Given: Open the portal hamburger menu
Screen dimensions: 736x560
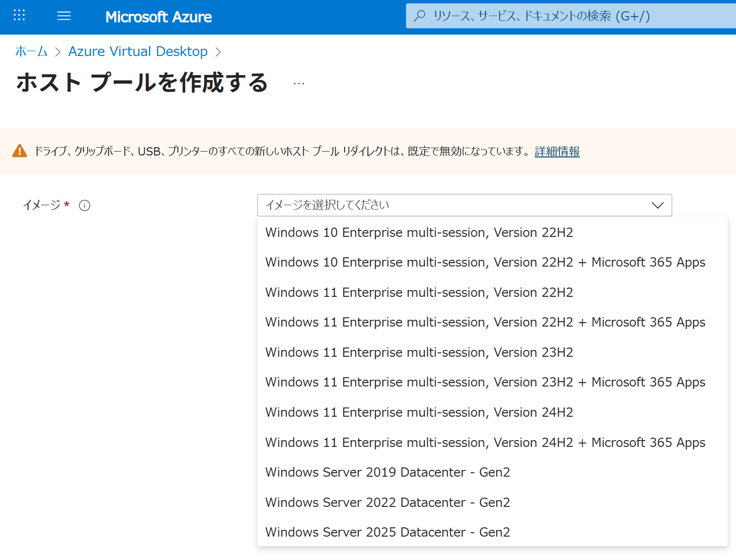Looking at the screenshot, I should coord(64,16).
